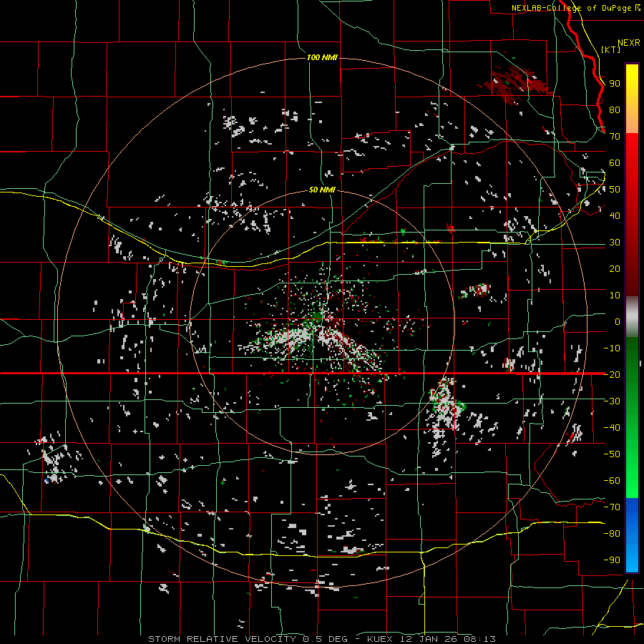Click the -20 knot scale label
644x644 pixels.
(612, 374)
